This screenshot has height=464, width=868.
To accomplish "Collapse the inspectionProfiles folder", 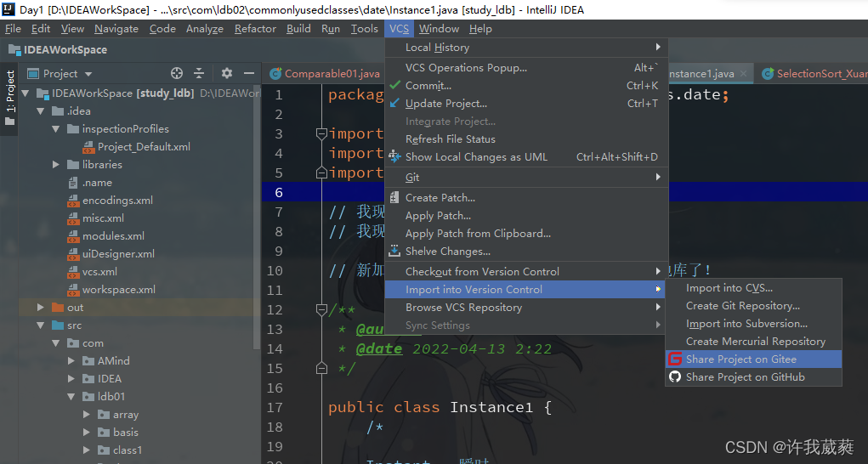I will 56,129.
